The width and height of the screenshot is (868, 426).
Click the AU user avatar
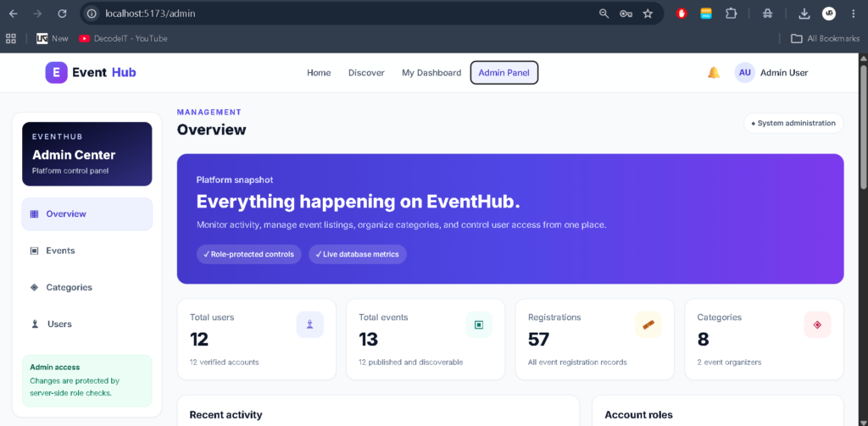(x=744, y=73)
